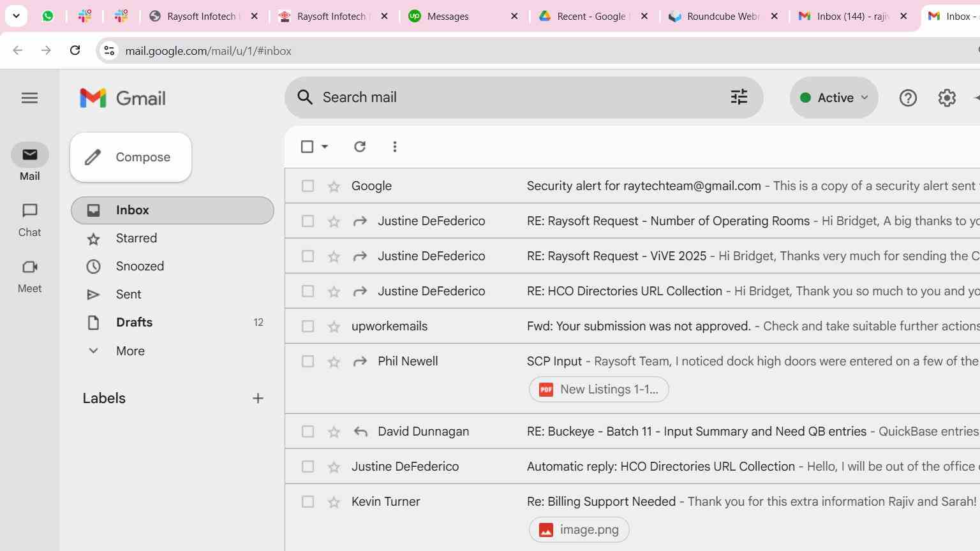
Task: Open the New Listings PDF attachment chip
Action: pyautogui.click(x=598, y=389)
